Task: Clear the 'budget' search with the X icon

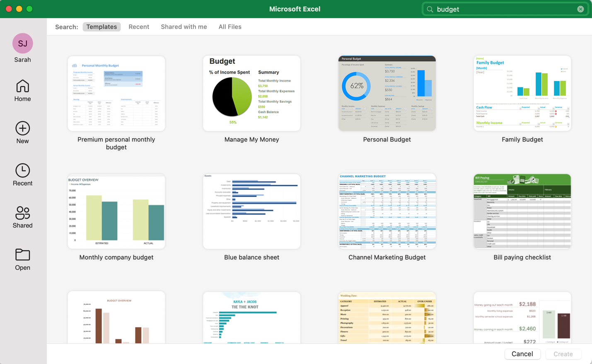Action: coord(580,9)
